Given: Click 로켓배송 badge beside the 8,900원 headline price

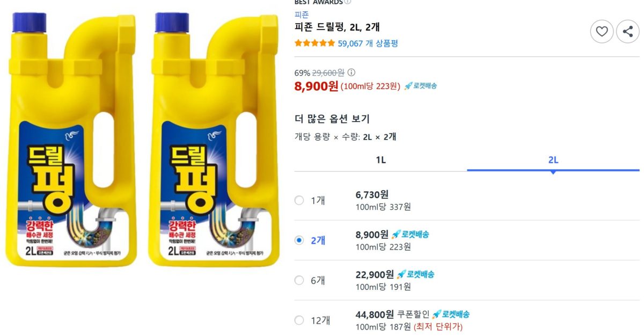Looking at the screenshot, I should click(420, 86).
